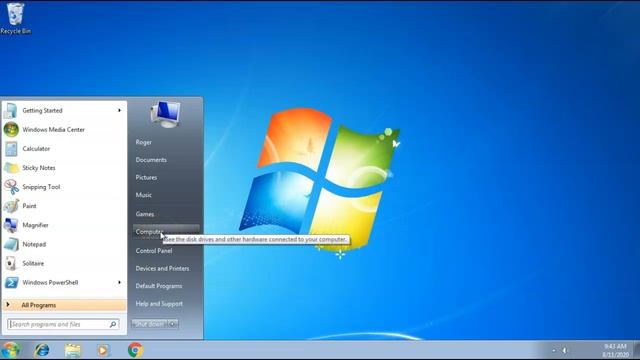
Task: Open the Paint palette icon
Action: click(11, 206)
